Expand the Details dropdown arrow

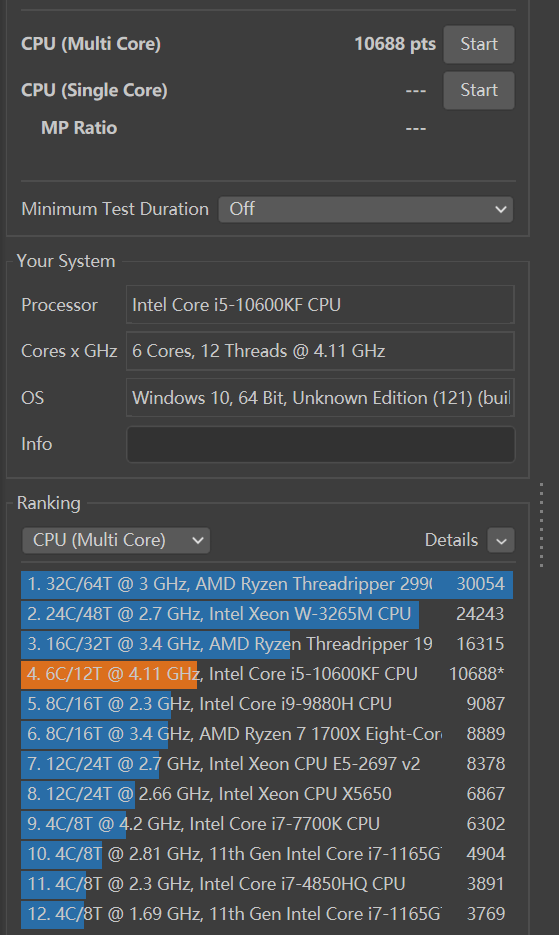[x=501, y=540]
